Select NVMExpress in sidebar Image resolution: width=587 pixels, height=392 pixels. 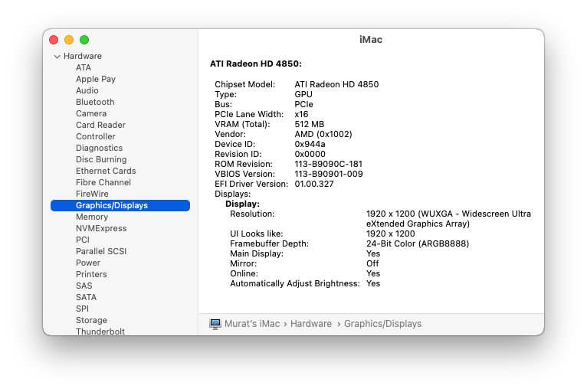[x=101, y=229]
